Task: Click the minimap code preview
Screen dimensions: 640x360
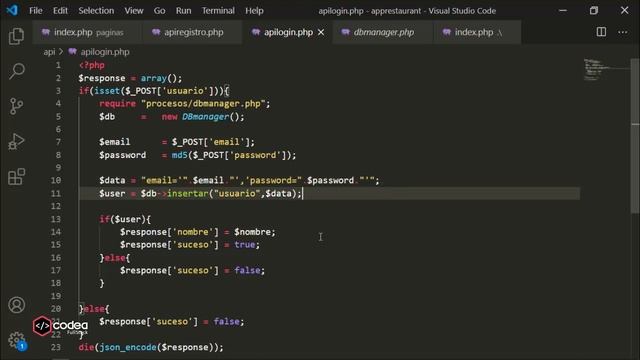Action: coord(598,69)
